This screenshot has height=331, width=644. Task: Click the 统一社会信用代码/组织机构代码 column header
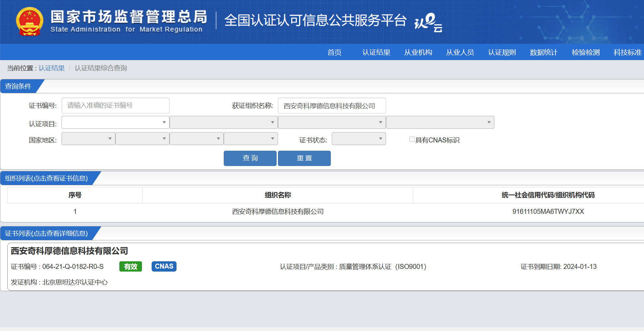pos(548,195)
